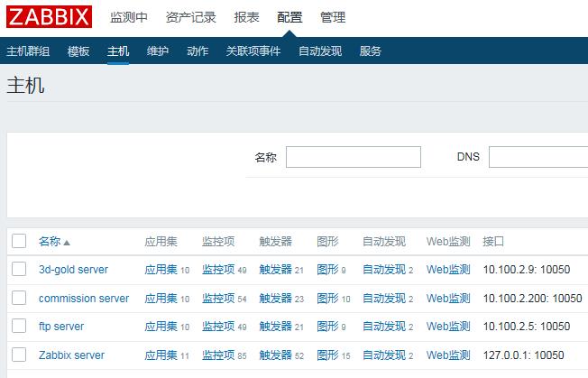The width and height of the screenshot is (588, 378).
Task: Focus the DNS filter input field
Action: tap(538, 157)
